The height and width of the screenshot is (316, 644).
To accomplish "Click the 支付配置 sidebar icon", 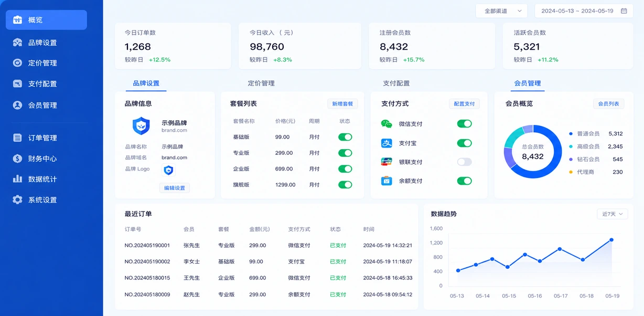I will (18, 83).
